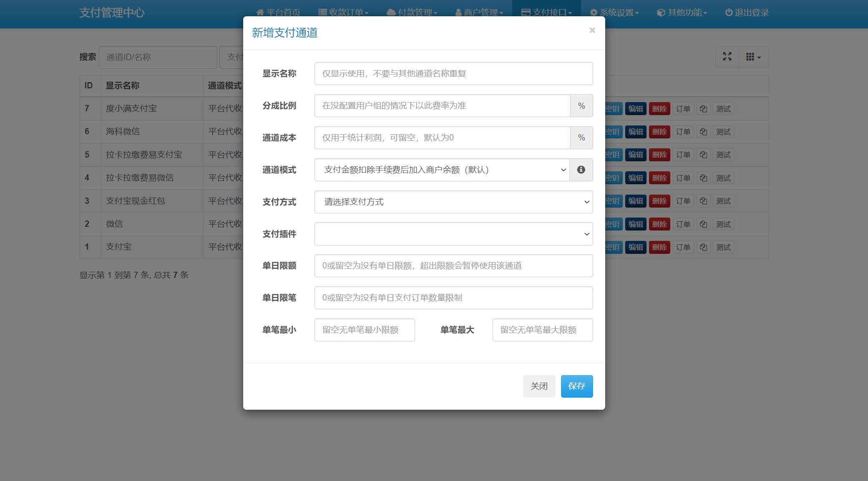The image size is (868, 481).
Task: Expand the 支付插件 dropdown
Action: (453, 234)
